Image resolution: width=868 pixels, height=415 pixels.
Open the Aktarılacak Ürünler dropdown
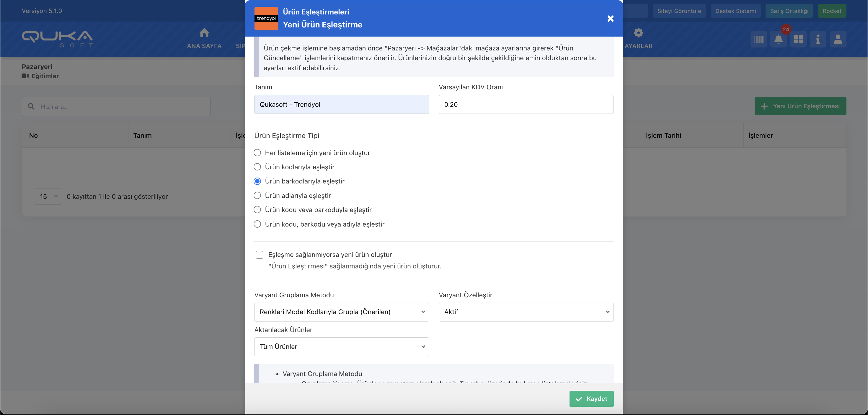point(341,347)
